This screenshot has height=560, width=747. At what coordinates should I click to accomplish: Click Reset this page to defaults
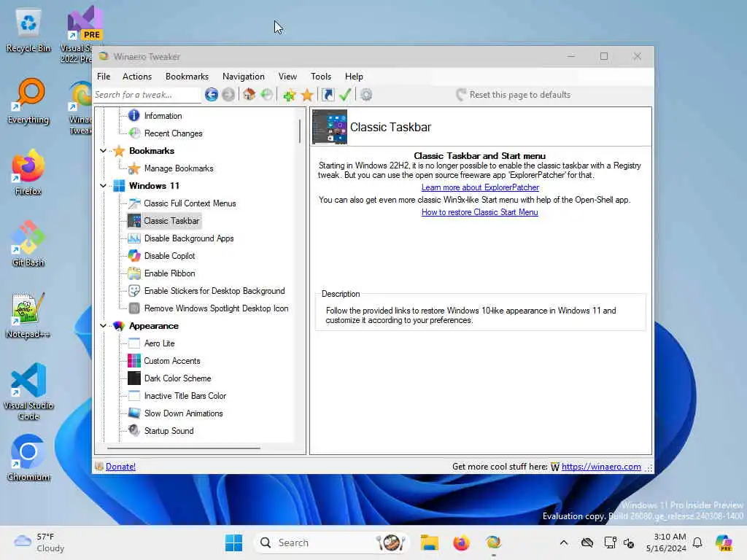[x=513, y=95]
